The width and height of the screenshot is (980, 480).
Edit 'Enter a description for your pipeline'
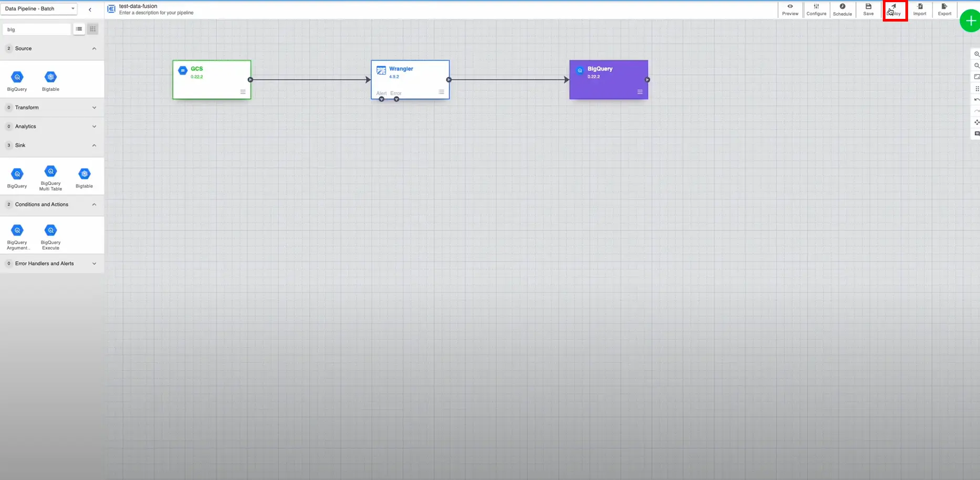157,13
